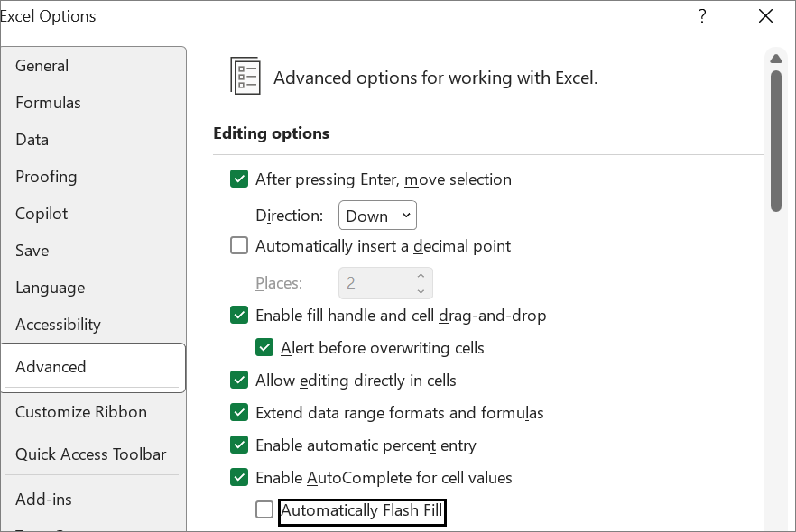Viewport: 796px width, 532px height.
Task: Open the Copilot category
Action: [42, 214]
